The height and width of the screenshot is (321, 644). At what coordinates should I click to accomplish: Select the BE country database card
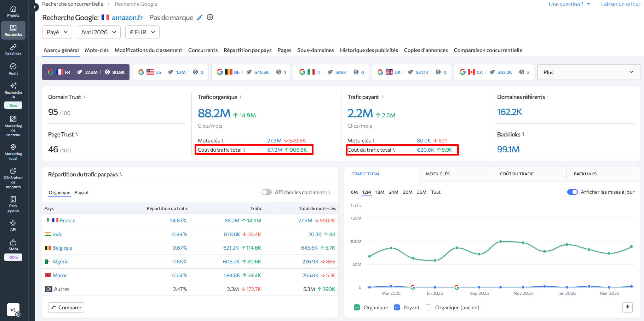coord(251,72)
